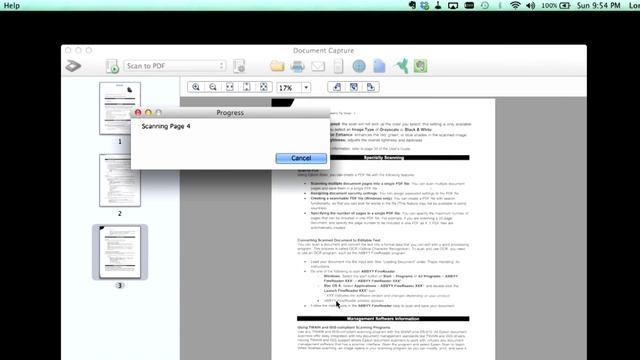Click the fit-to-height view button
The width and height of the screenshot is (640, 360).
pos(247,87)
